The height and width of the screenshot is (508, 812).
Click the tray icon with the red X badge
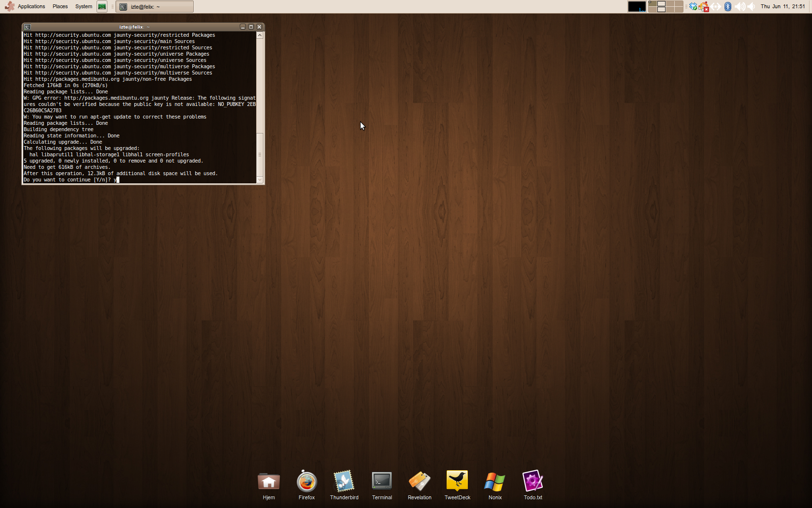tap(704, 6)
